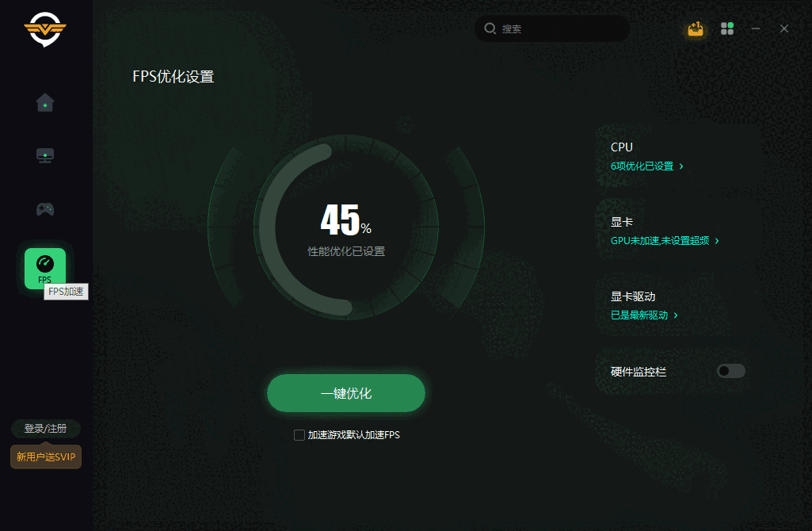
Task: Open the game boost gamepad icon
Action: [x=45, y=208]
